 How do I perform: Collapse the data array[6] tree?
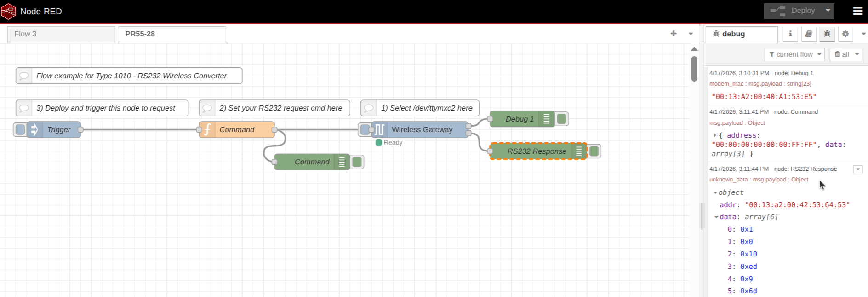716,217
